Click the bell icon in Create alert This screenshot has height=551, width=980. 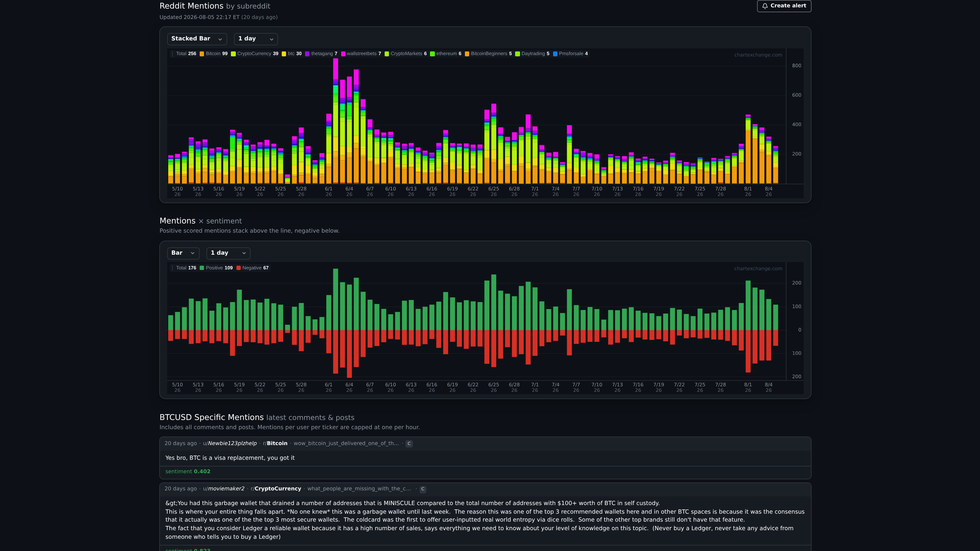pos(765,6)
